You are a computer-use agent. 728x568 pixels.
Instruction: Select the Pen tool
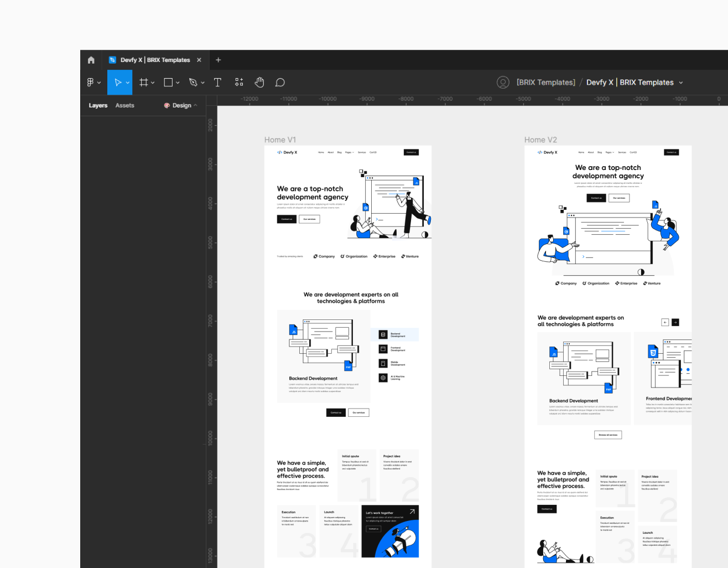[193, 82]
